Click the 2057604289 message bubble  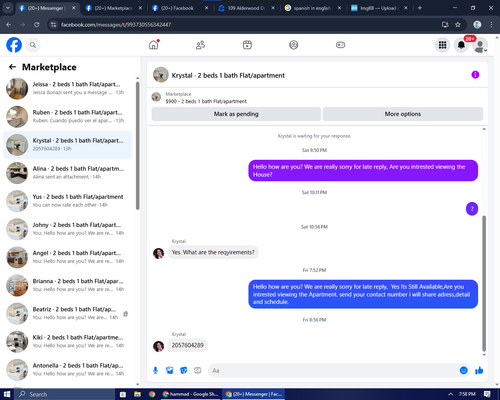(x=187, y=345)
